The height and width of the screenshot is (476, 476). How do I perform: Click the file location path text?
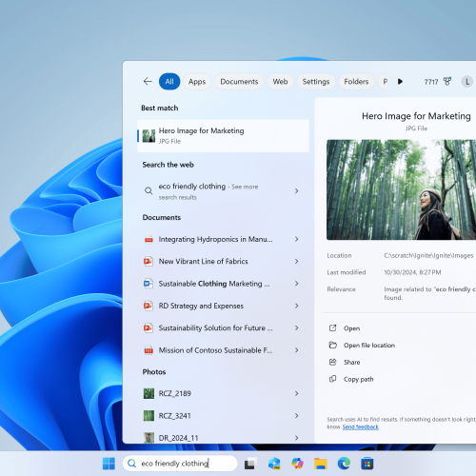pyautogui.click(x=428, y=255)
